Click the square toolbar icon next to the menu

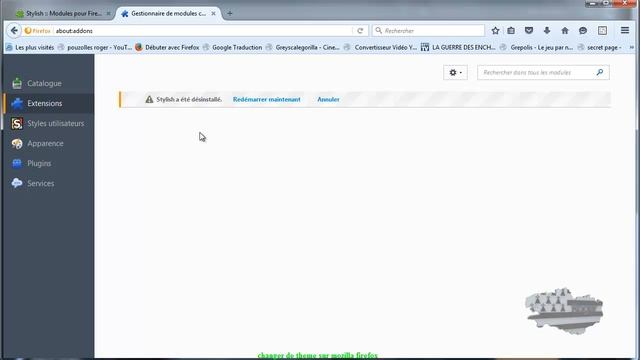coord(602,31)
